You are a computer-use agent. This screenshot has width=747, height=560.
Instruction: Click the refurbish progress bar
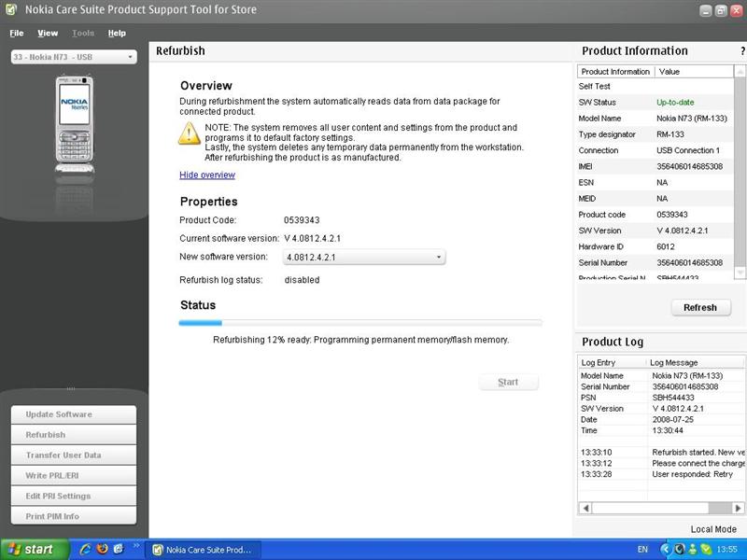pos(360,323)
